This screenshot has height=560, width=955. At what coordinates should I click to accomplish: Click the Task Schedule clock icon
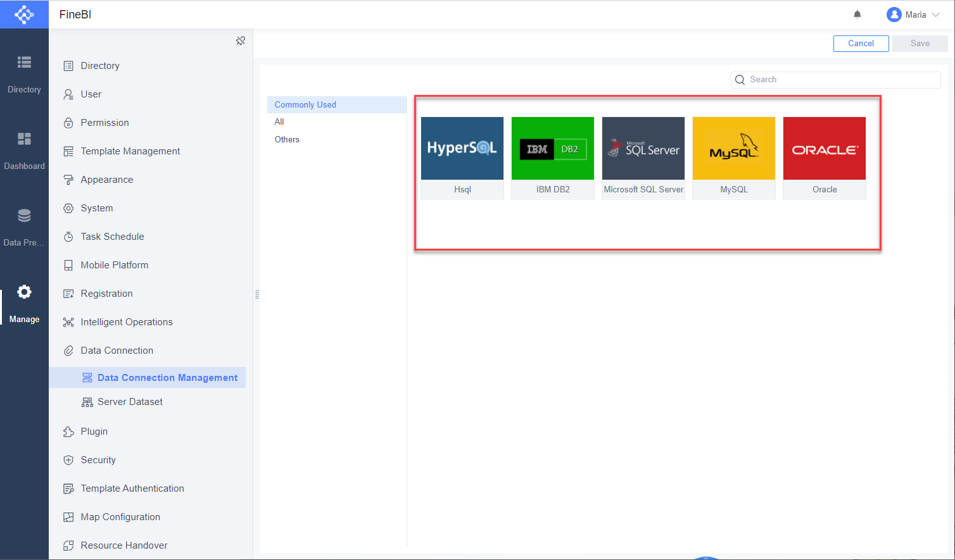pos(111,236)
